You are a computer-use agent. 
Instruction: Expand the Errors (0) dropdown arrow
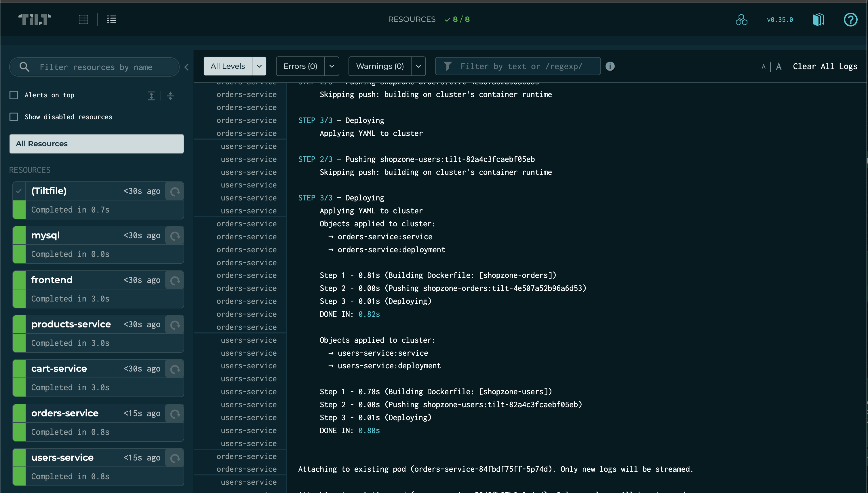click(332, 66)
